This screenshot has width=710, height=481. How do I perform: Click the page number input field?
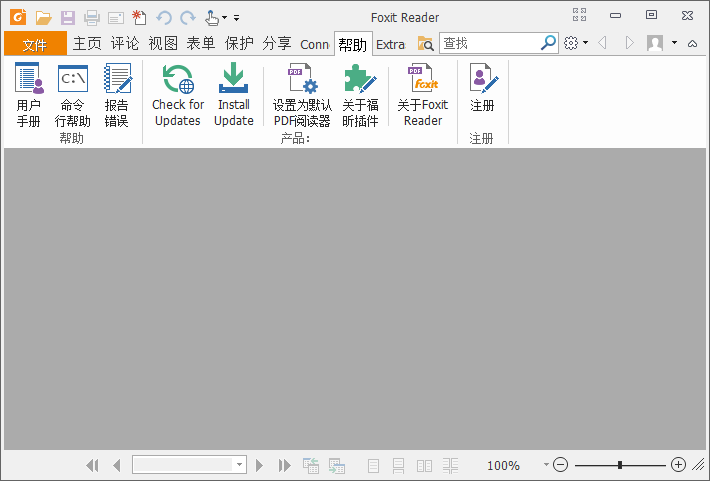[x=183, y=465]
